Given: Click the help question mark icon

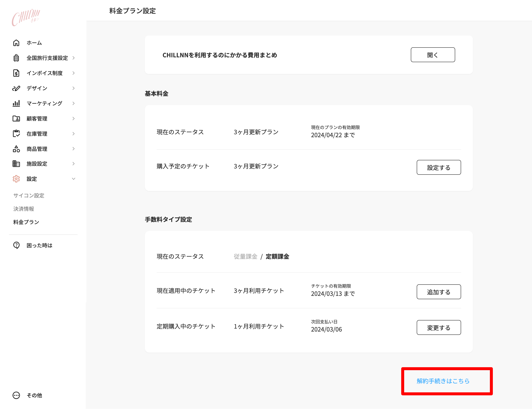Looking at the screenshot, I should pyautogui.click(x=16, y=245).
